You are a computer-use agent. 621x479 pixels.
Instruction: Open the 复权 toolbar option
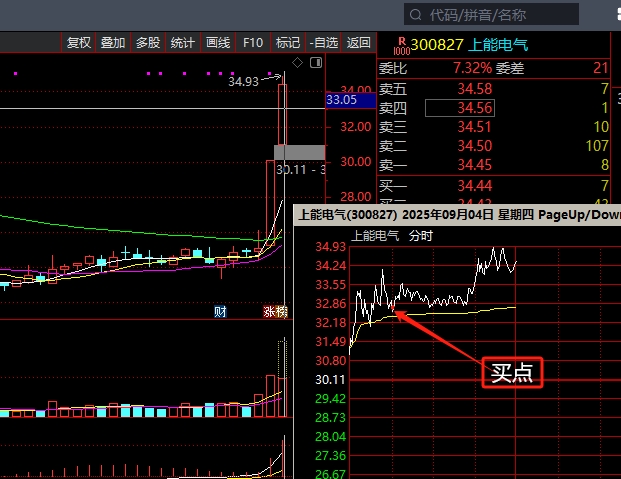pyautogui.click(x=78, y=42)
